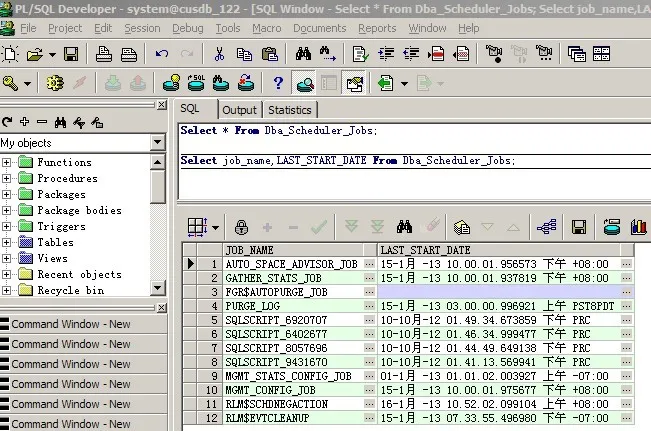Open the grid layout dropdown arrow
The width and height of the screenshot is (651, 431).
pyautogui.click(x=215, y=228)
